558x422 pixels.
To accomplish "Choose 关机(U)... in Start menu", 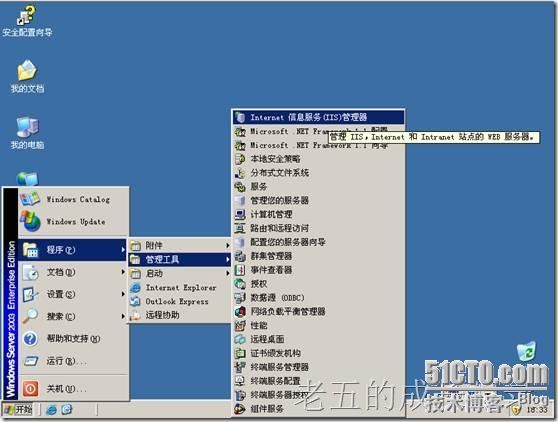I will pos(73,388).
